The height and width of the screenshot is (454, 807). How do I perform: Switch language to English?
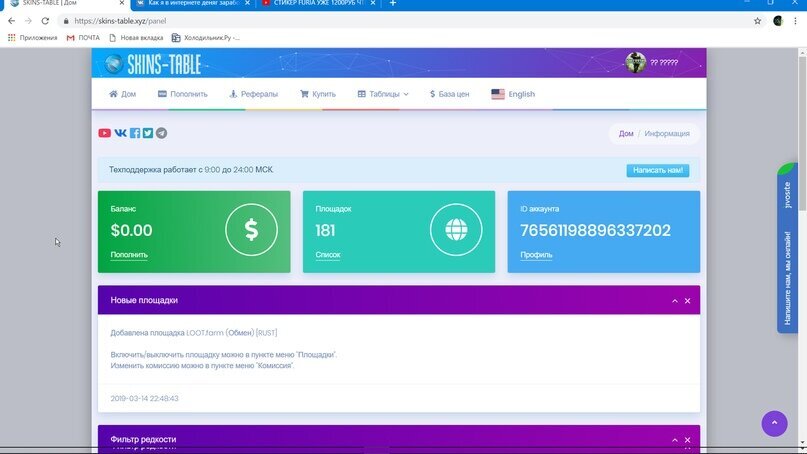(x=513, y=94)
